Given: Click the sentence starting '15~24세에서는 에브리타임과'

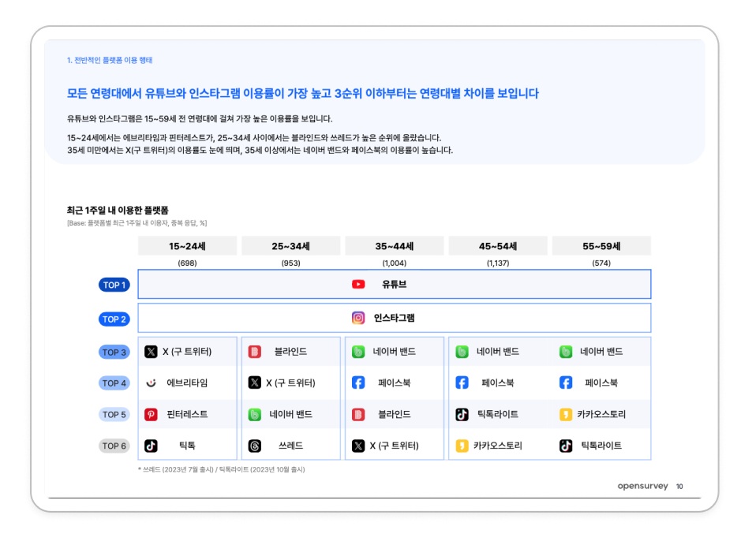Looking at the screenshot, I should [254, 138].
